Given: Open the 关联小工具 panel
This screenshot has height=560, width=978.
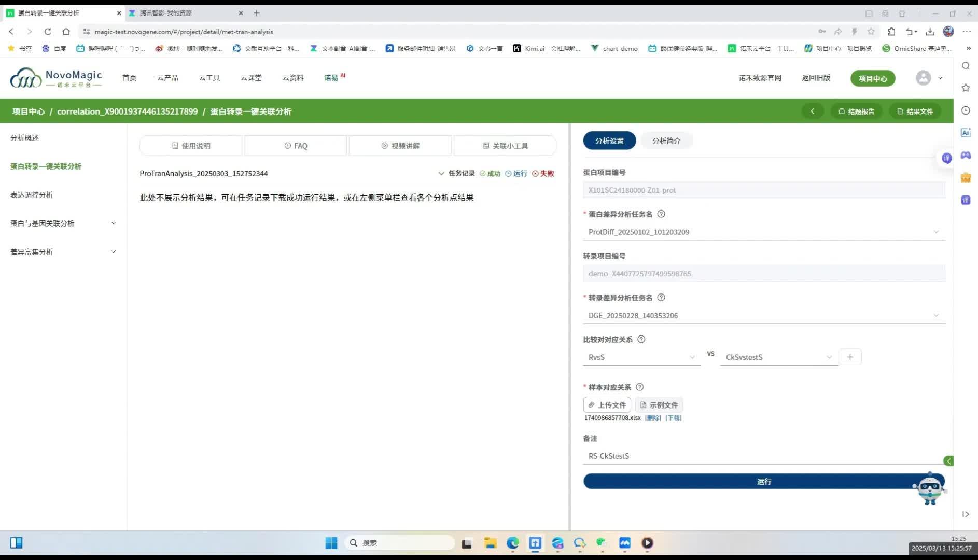Looking at the screenshot, I should (x=505, y=146).
